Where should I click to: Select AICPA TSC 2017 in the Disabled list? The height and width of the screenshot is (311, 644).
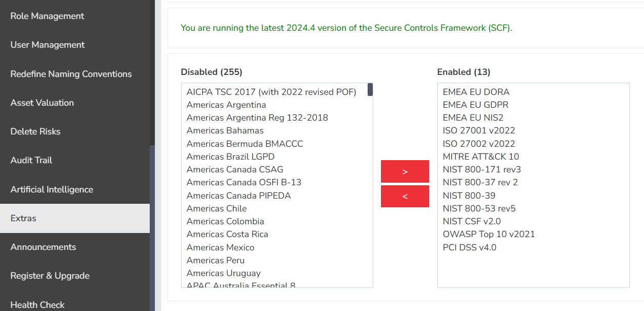point(271,91)
